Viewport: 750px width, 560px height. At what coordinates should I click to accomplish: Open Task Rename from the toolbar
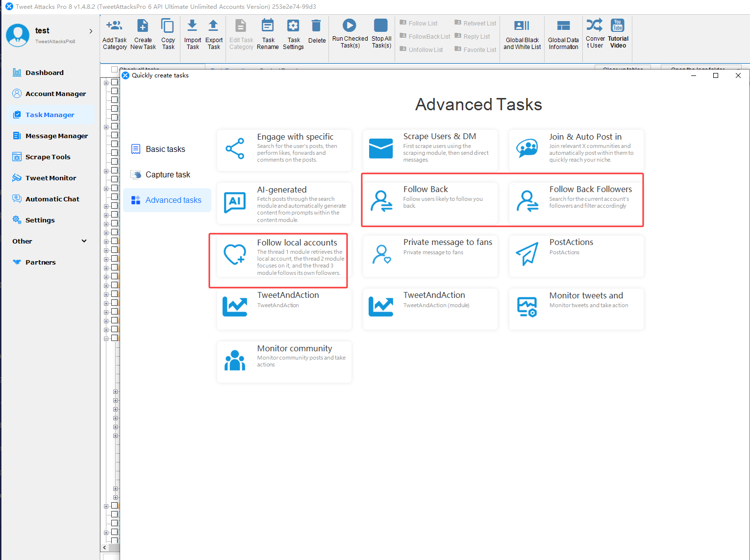pyautogui.click(x=268, y=34)
